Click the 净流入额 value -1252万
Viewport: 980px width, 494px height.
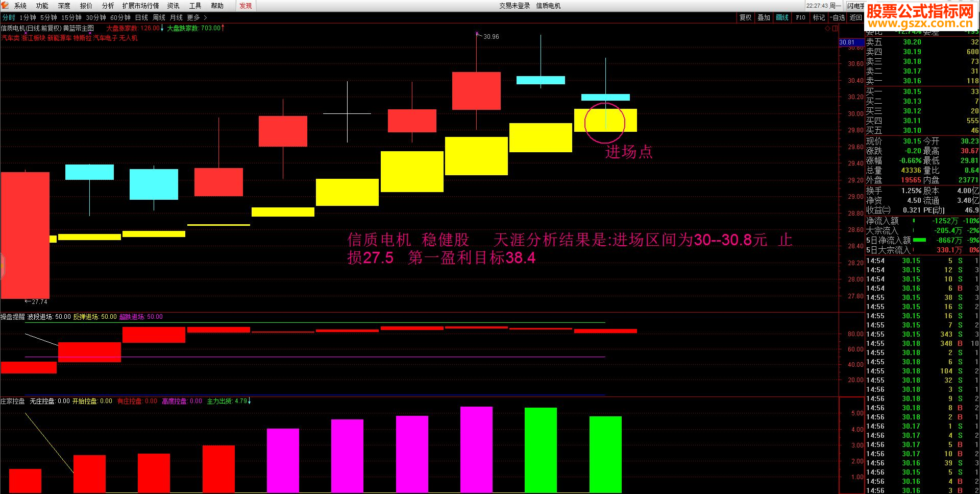(x=945, y=221)
